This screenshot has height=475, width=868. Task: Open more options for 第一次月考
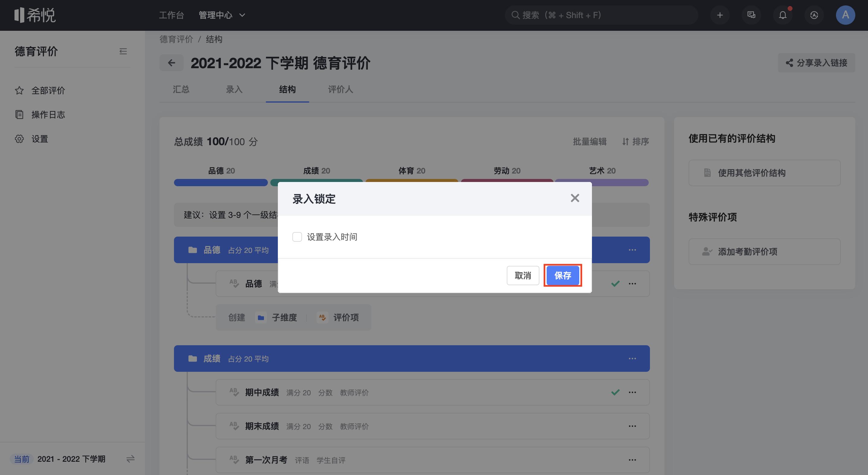tap(632, 460)
